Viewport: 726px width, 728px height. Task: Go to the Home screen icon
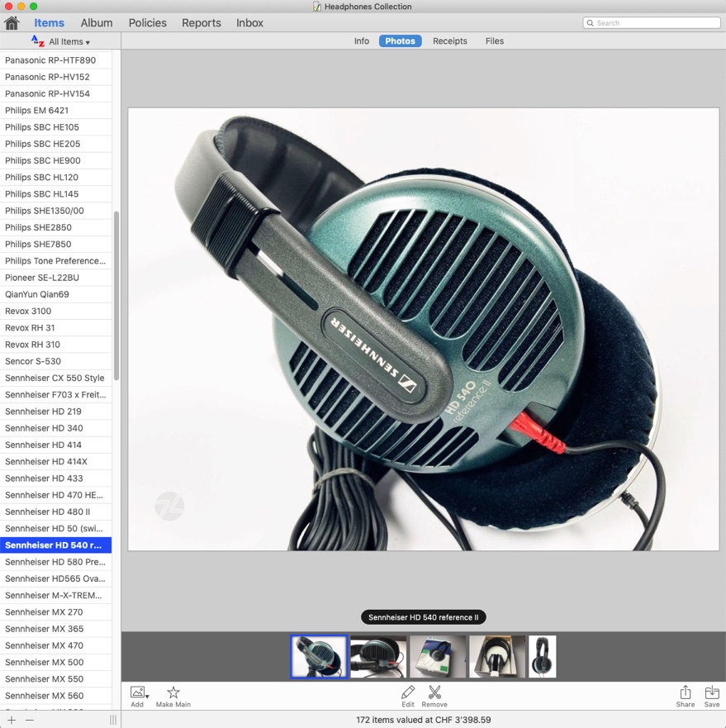(x=12, y=23)
